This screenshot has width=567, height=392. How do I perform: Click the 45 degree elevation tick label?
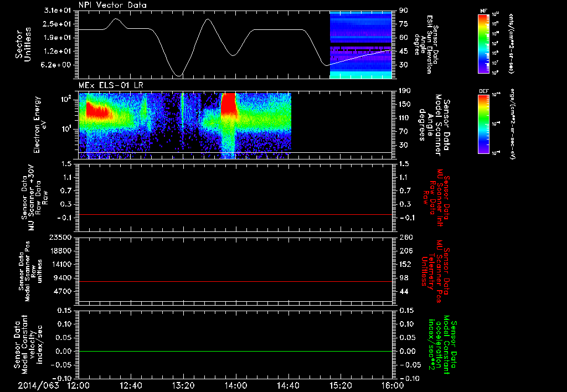404,51
